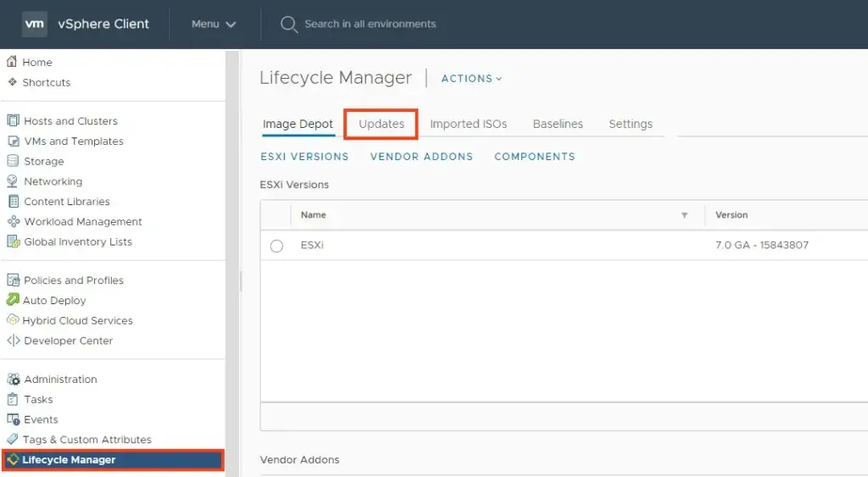Click the search magnifier icon
Viewport: 868px width, 477px height.
(289, 25)
